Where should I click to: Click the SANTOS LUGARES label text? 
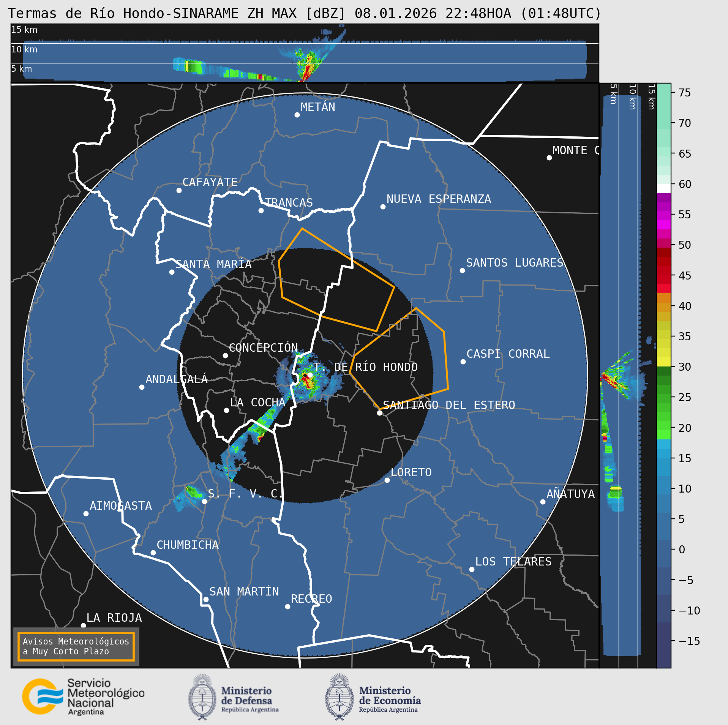tap(515, 263)
